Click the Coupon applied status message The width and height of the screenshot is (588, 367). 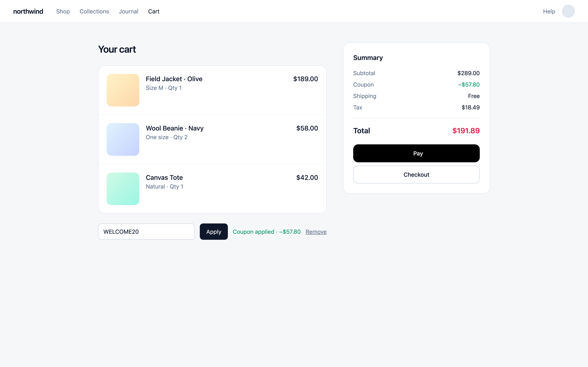click(267, 232)
